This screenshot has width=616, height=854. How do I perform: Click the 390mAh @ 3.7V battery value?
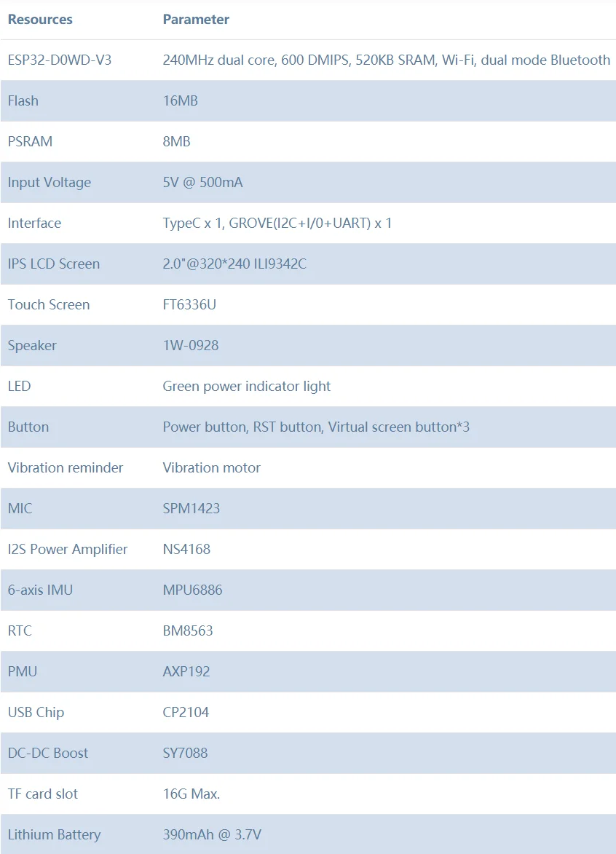point(211,835)
